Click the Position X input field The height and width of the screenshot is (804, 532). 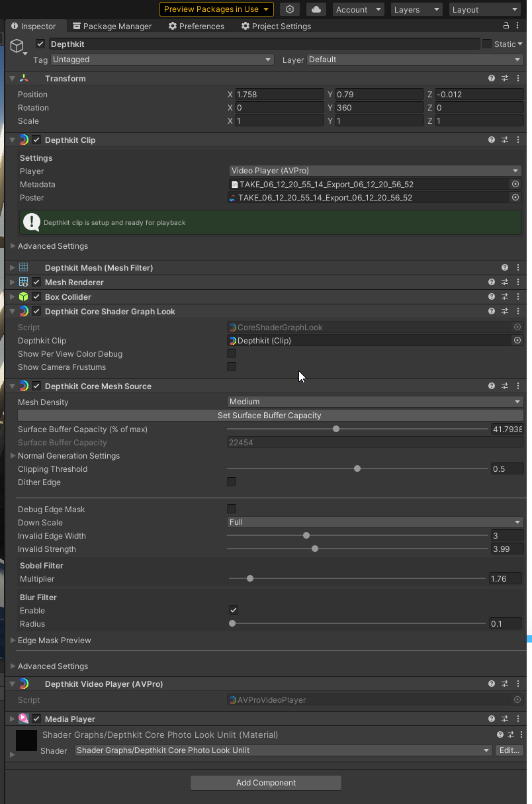point(280,95)
